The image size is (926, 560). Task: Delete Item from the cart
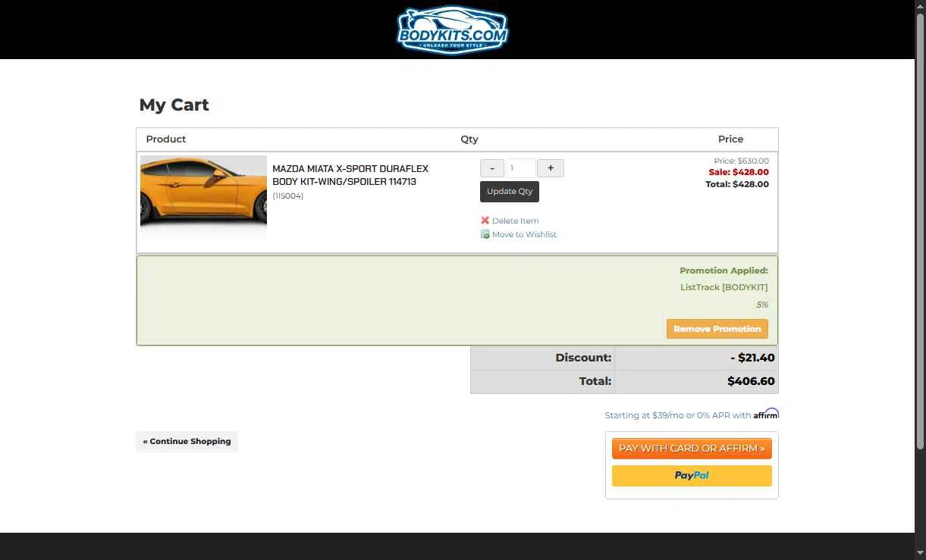point(515,221)
